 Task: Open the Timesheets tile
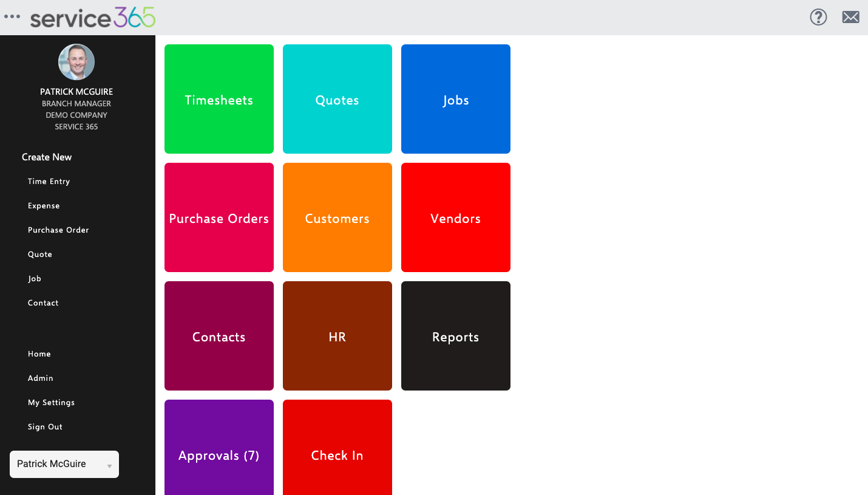click(219, 99)
